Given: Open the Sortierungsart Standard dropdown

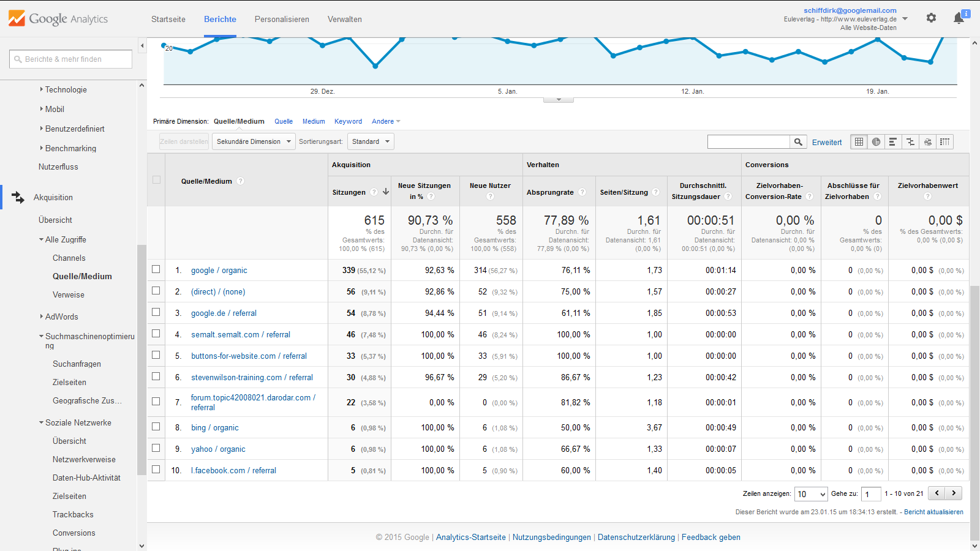Looking at the screenshot, I should (x=371, y=141).
